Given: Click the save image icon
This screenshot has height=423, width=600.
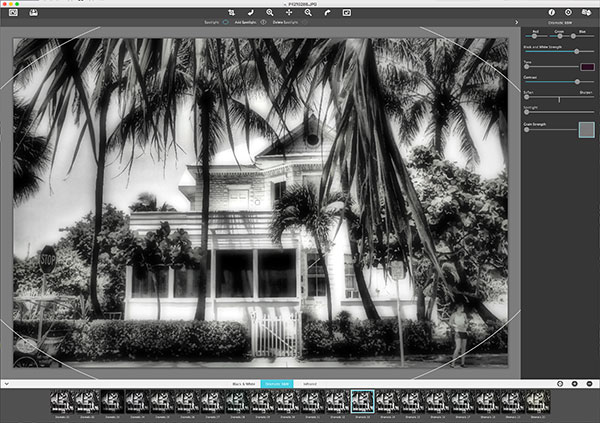Looking at the screenshot, I should coord(34,13).
